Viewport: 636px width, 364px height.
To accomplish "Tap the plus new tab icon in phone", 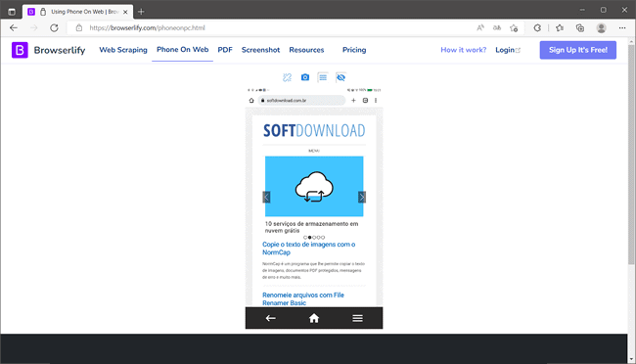I will point(353,100).
